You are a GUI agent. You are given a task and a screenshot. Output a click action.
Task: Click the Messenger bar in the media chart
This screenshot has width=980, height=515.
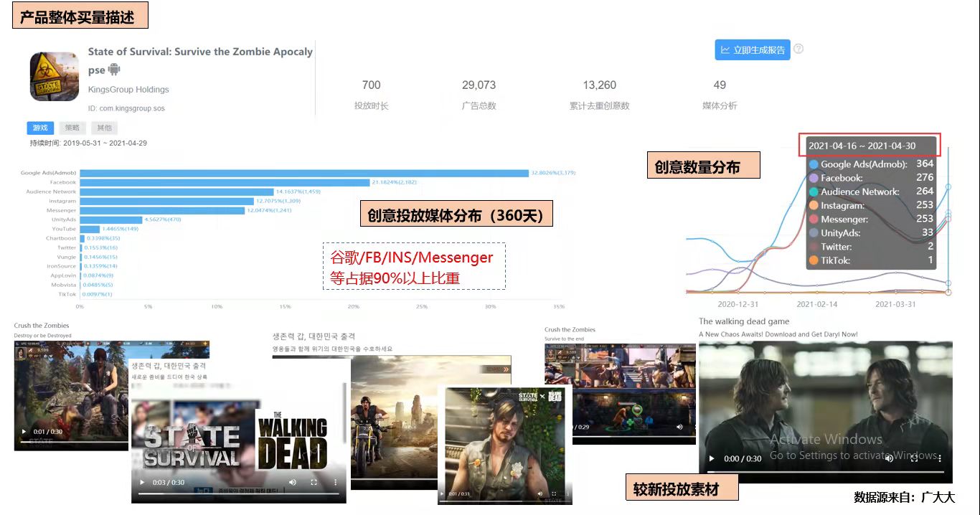(x=162, y=210)
